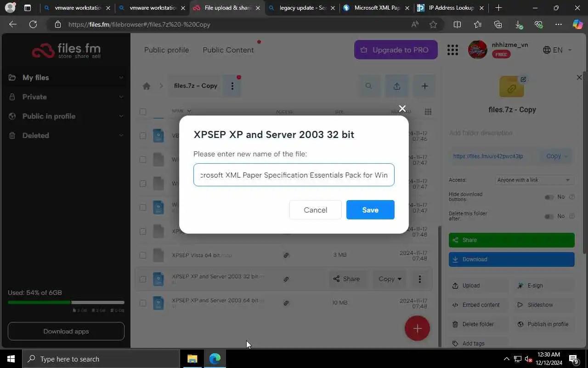Screen dimensions: 588x368
Task: Check XPSEP XP and Server 2003 64 bit checkbox
Action: coord(143,303)
